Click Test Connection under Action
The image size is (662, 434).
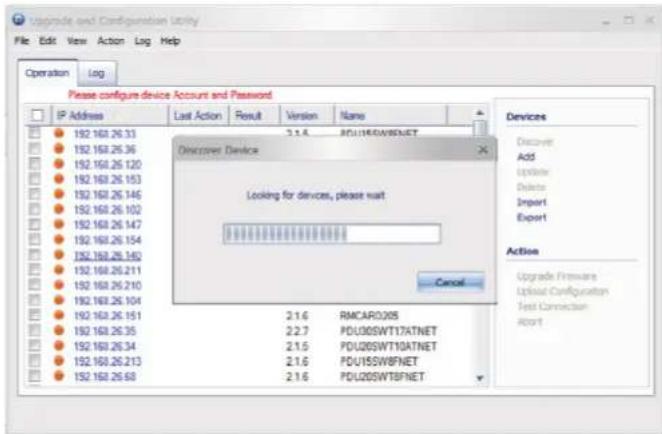[552, 307]
